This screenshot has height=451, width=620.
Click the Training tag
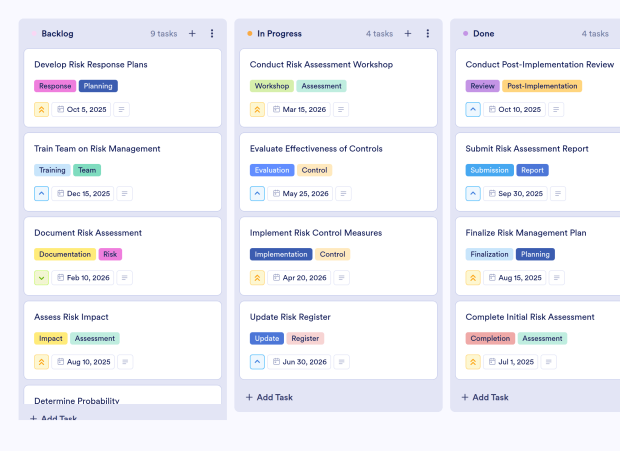point(52,170)
